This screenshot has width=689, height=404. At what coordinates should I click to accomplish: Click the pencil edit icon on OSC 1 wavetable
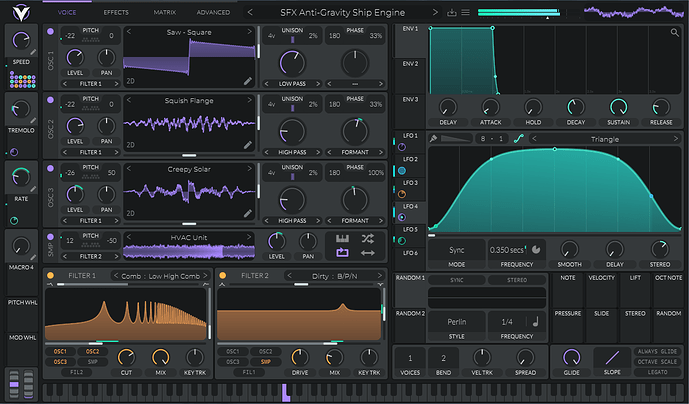click(248, 80)
